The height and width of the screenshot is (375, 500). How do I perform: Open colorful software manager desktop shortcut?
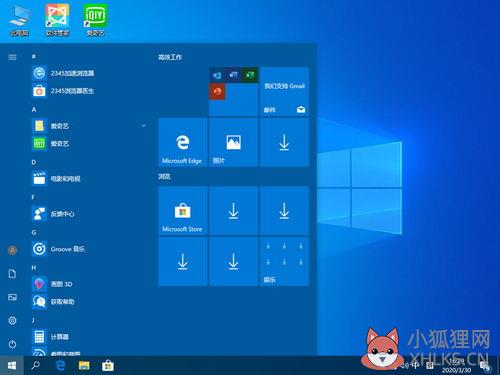[58, 20]
